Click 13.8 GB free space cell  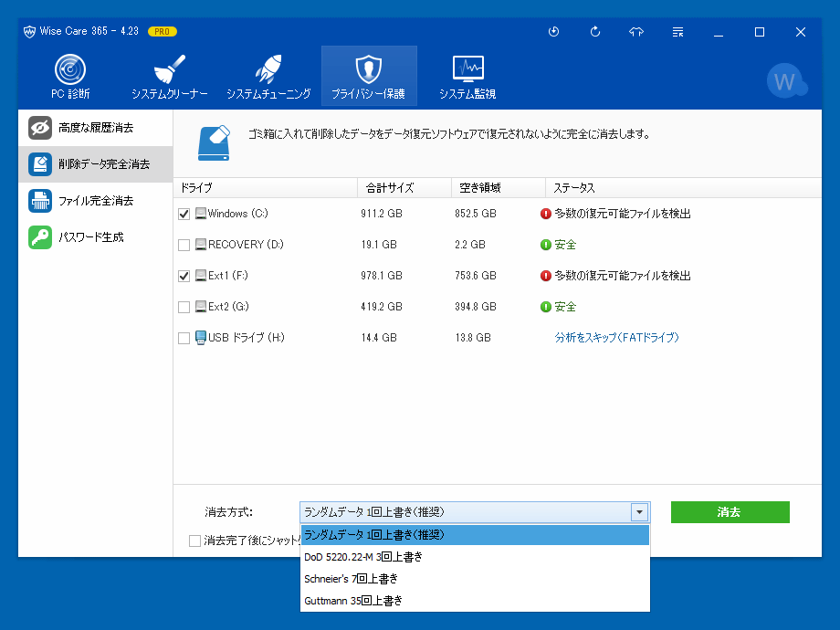pos(473,338)
